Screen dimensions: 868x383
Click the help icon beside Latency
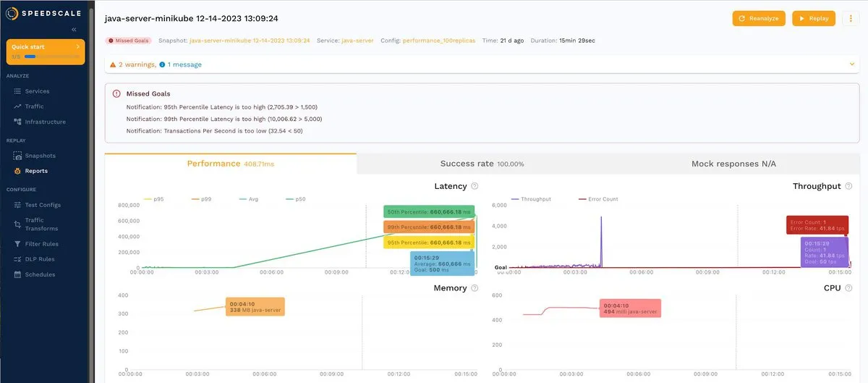[x=475, y=186]
